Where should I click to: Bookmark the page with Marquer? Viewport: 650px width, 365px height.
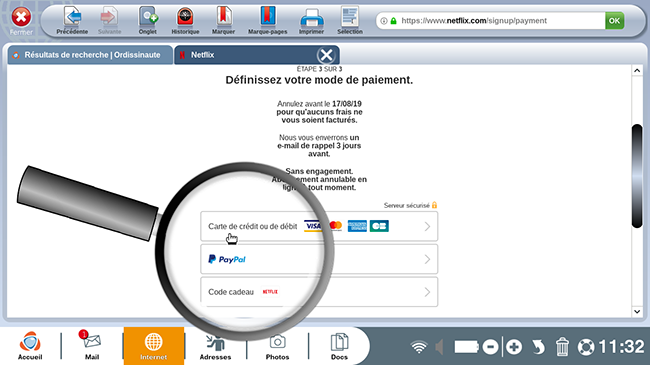coord(223,20)
